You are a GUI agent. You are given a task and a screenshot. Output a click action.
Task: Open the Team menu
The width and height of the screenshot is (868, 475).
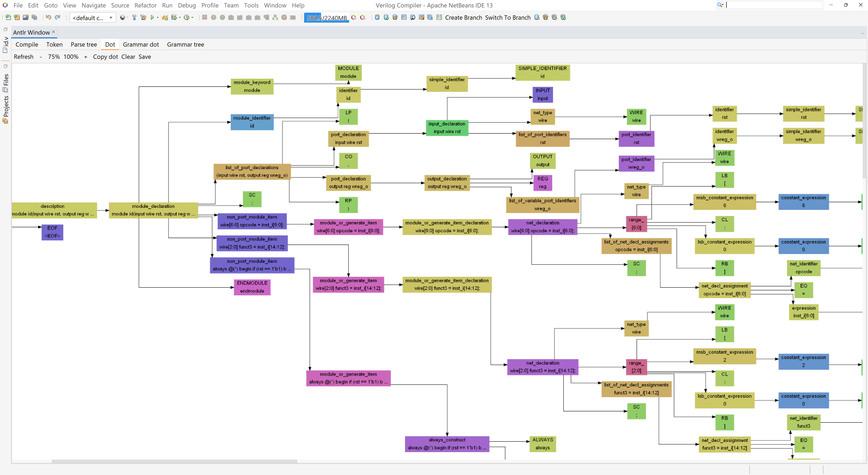pos(231,5)
